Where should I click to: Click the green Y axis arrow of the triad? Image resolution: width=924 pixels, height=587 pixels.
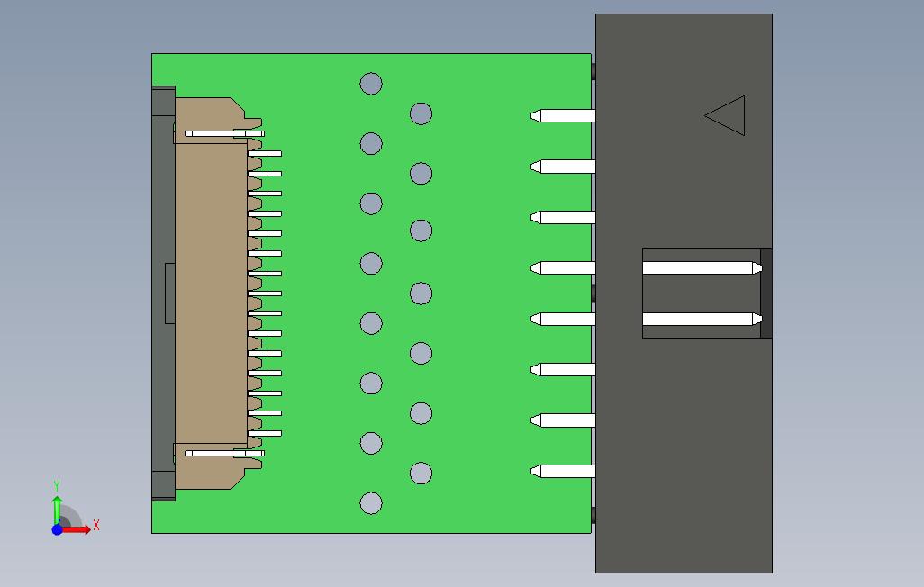point(57,510)
